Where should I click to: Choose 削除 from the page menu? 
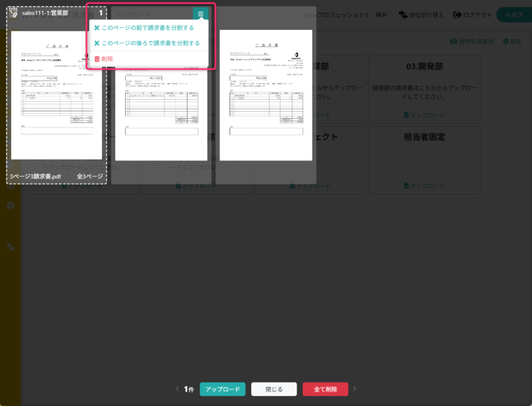(x=104, y=59)
